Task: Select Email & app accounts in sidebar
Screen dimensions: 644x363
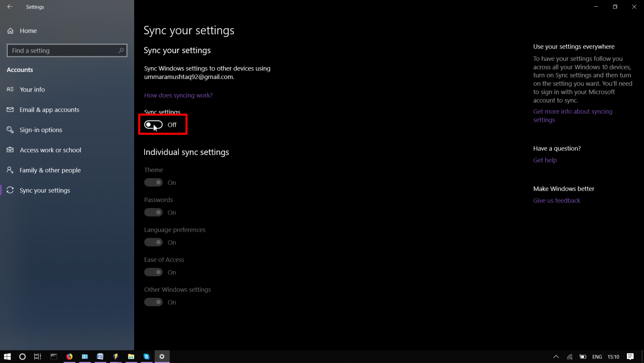Action: point(49,110)
